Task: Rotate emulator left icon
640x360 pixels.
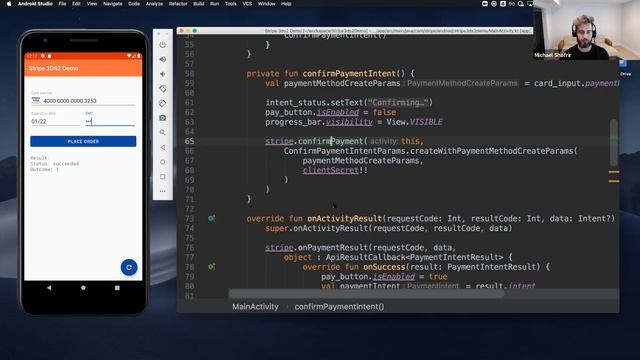Action: 162,89
